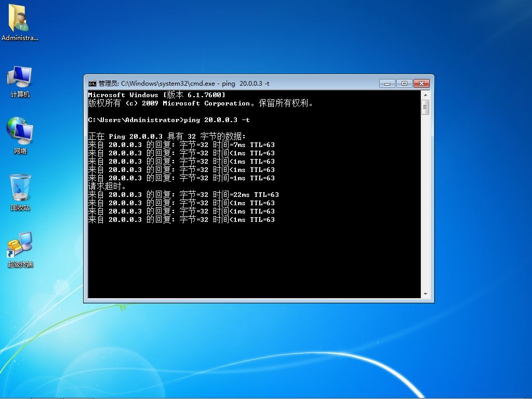532x399 pixels.
Task: Click the '请求超时。' line
Action: click(107, 187)
